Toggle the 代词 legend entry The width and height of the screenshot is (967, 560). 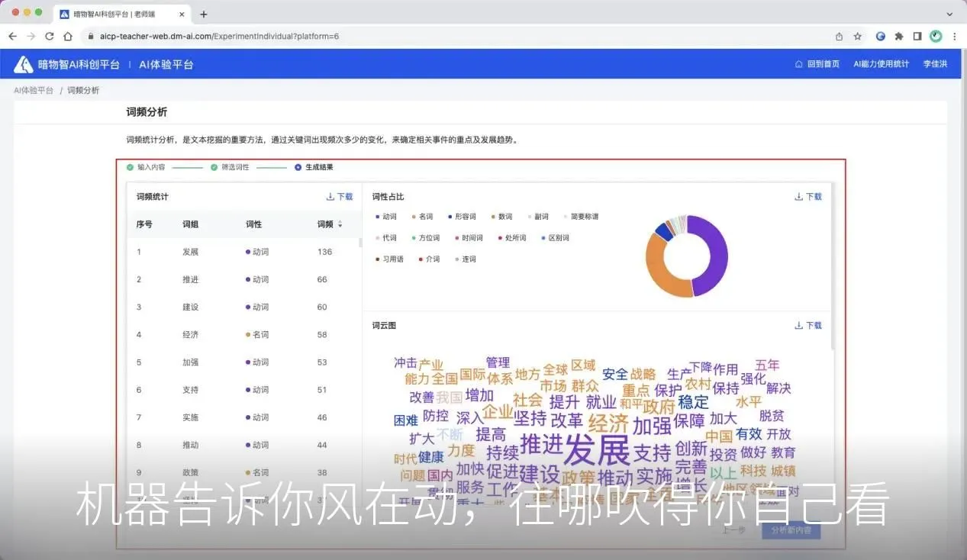point(386,238)
